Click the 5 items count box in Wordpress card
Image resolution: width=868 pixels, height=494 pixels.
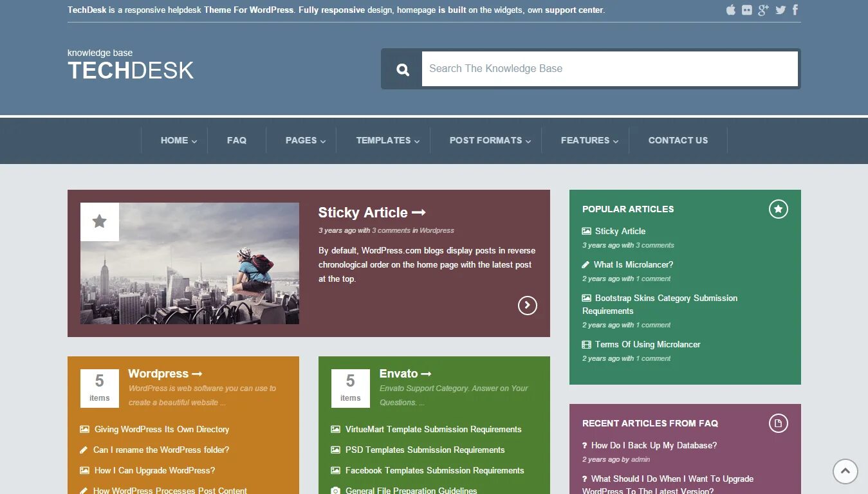(100, 389)
